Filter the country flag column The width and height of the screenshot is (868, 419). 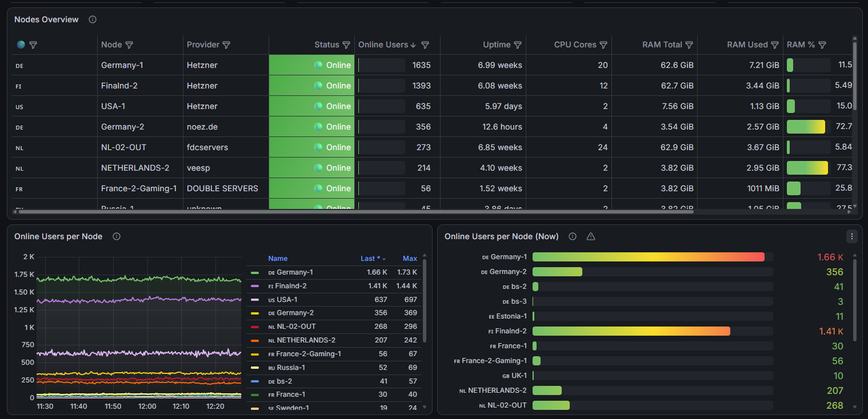(x=33, y=45)
